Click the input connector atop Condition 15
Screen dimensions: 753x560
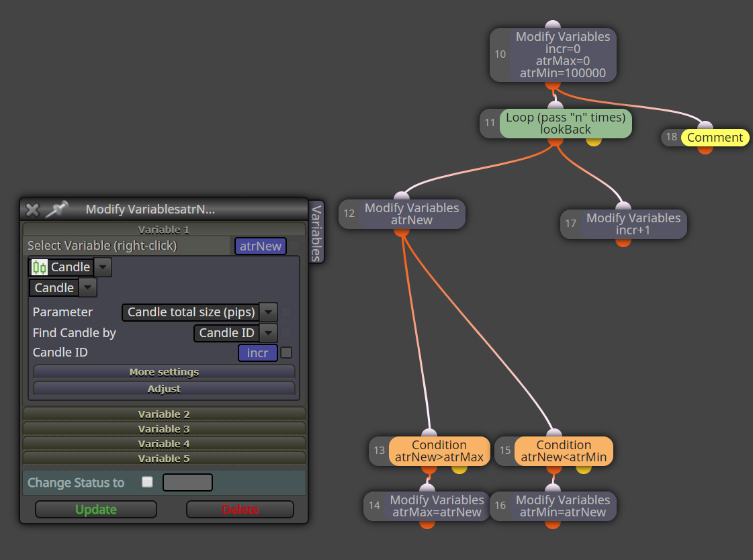pyautogui.click(x=553, y=433)
